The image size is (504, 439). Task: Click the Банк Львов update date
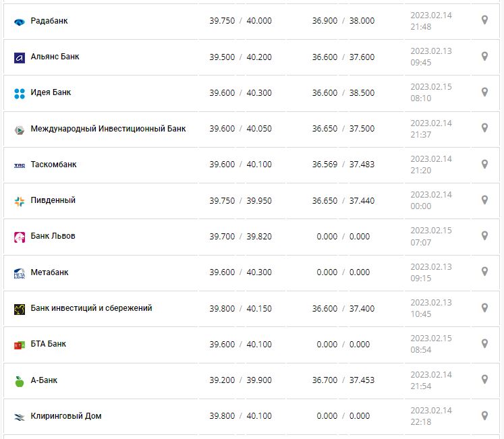click(431, 236)
